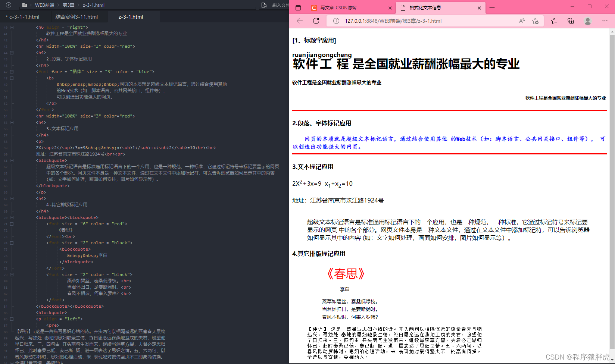615x364 pixels.
Task: Click the browser address bar URL
Action: coord(393,21)
